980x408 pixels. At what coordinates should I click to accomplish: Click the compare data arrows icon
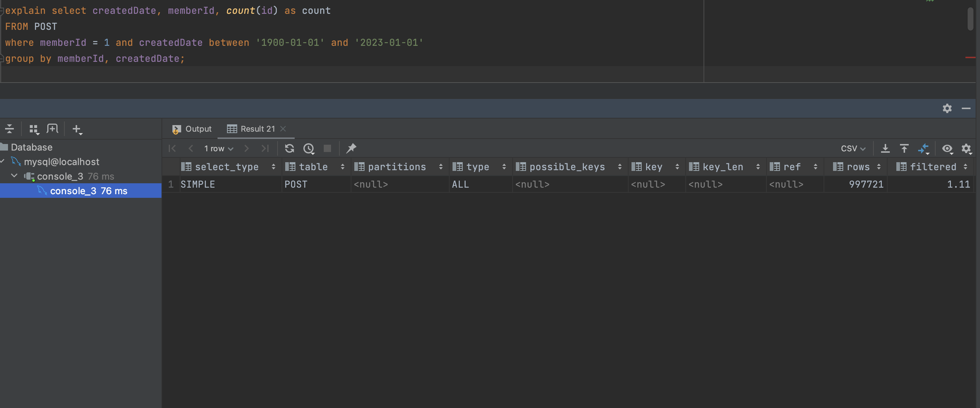click(x=923, y=148)
